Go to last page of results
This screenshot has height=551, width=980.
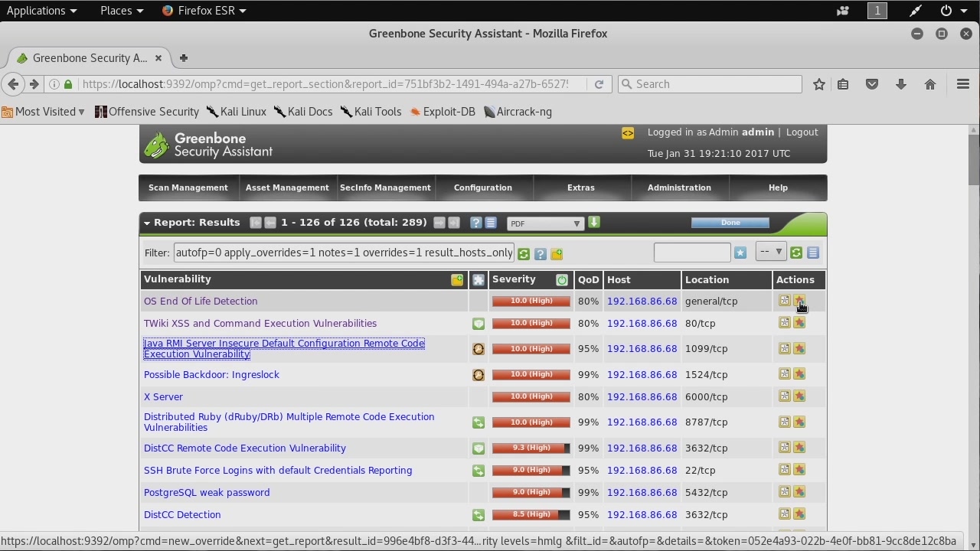point(454,223)
